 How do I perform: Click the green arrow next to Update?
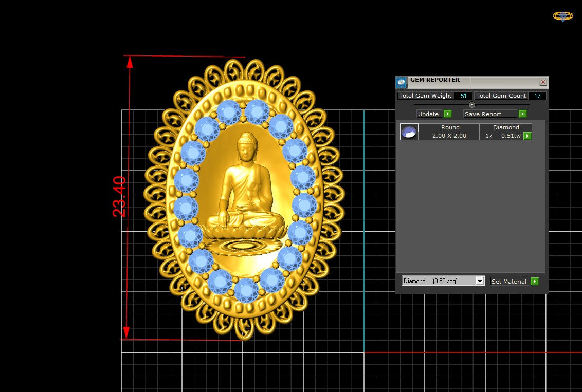click(x=448, y=114)
